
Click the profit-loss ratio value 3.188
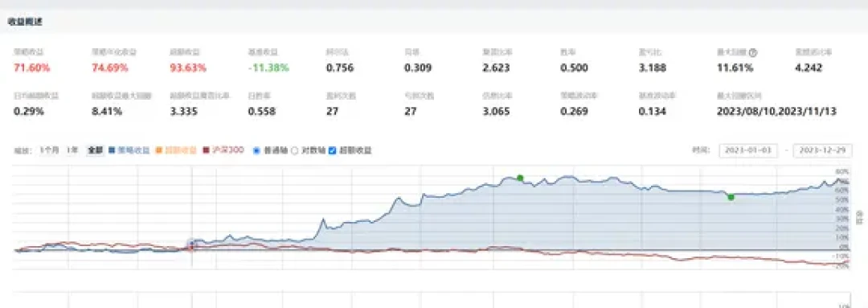point(652,68)
